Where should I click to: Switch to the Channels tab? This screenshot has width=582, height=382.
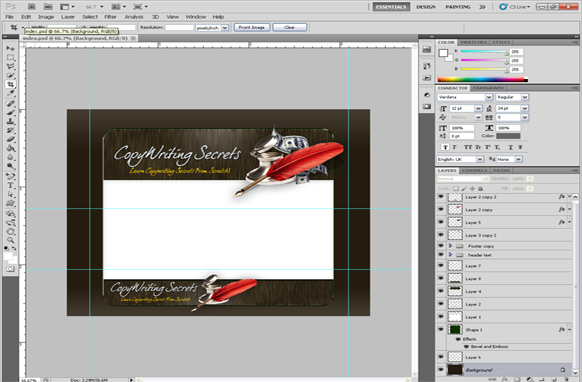pyautogui.click(x=475, y=170)
